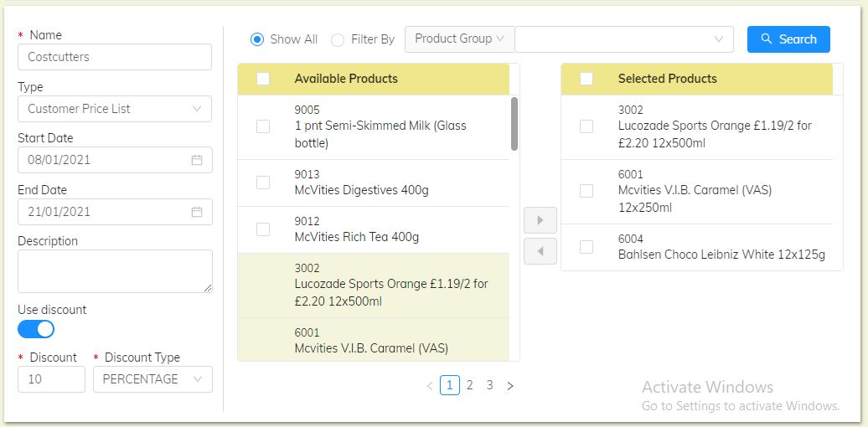Image resolution: width=868 pixels, height=427 pixels.
Task: Expand the Product Group dropdown
Action: pyautogui.click(x=460, y=39)
